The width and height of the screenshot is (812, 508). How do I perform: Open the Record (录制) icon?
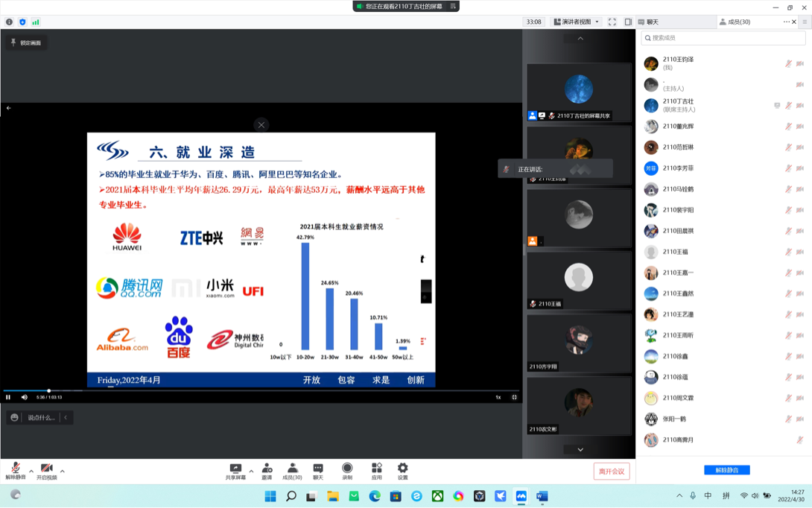coord(347,469)
